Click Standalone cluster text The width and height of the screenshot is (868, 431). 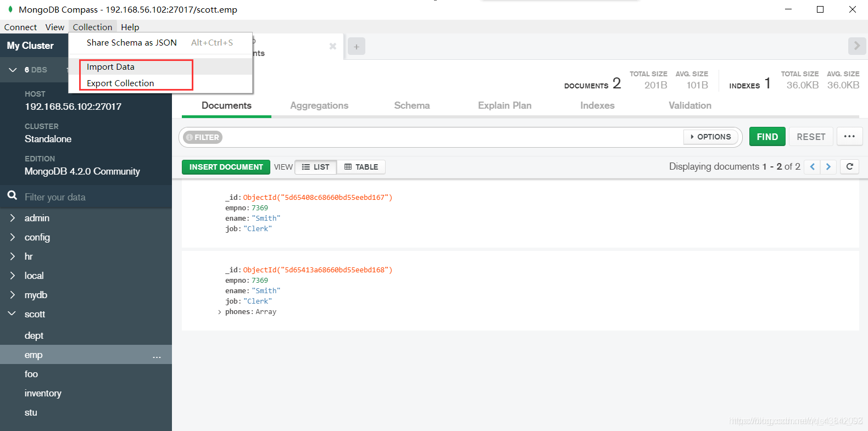click(x=48, y=139)
